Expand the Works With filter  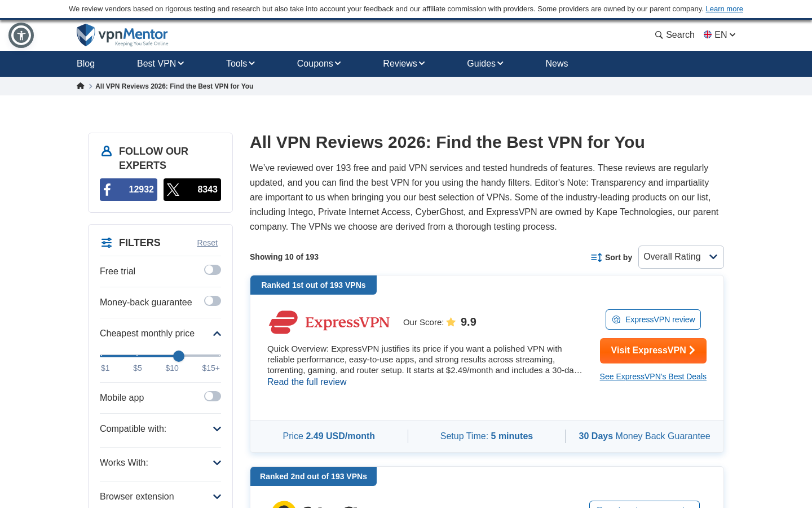(217, 463)
